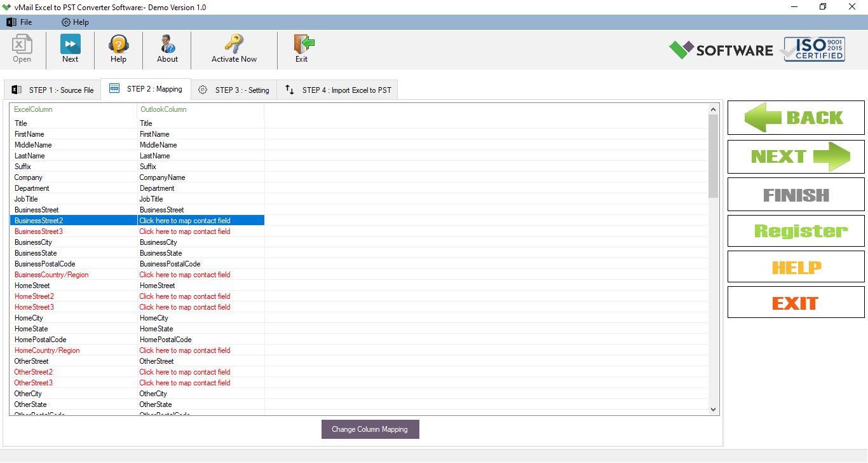Click the Register button

796,231
